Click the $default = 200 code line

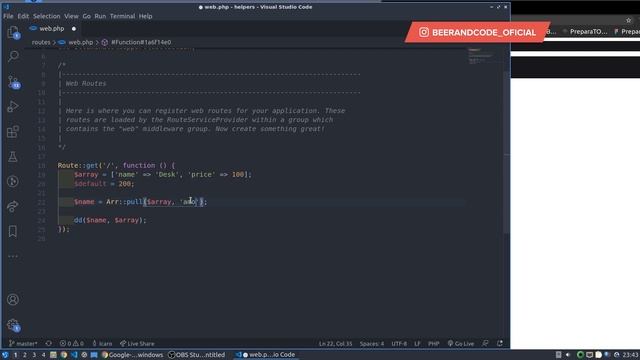(104, 184)
